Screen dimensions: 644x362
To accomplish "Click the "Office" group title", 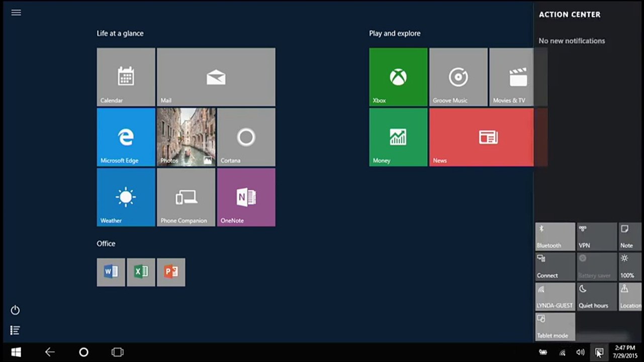I will [106, 243].
